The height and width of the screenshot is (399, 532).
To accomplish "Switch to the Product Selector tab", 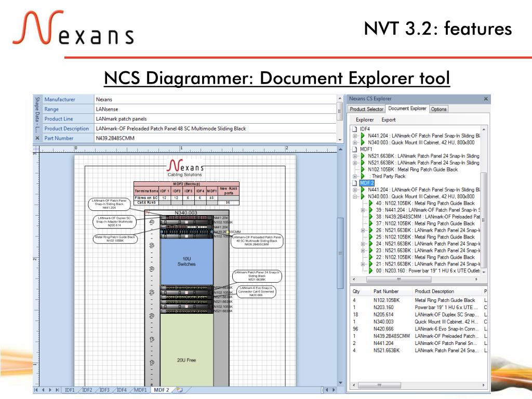I will click(366, 109).
